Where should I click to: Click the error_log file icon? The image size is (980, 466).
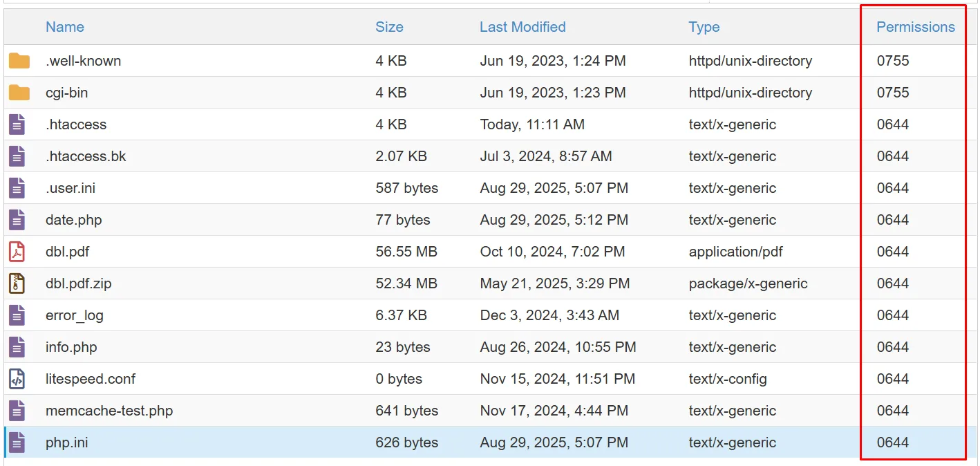[17, 315]
